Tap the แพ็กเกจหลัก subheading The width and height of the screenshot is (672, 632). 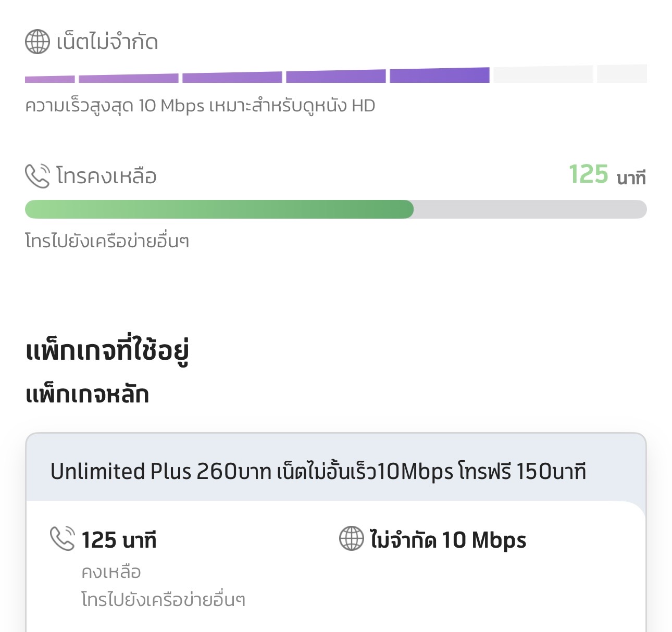(x=88, y=394)
